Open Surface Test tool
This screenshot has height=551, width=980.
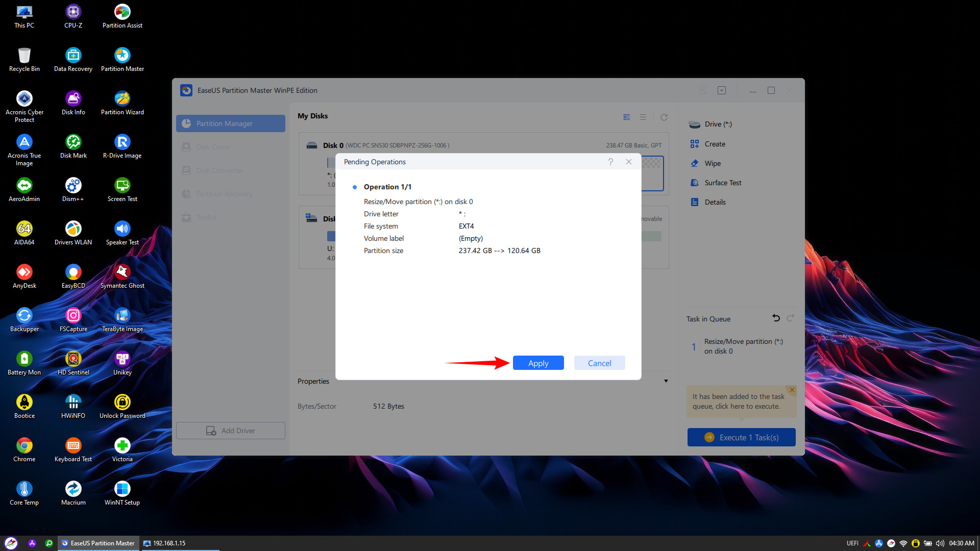tap(722, 183)
